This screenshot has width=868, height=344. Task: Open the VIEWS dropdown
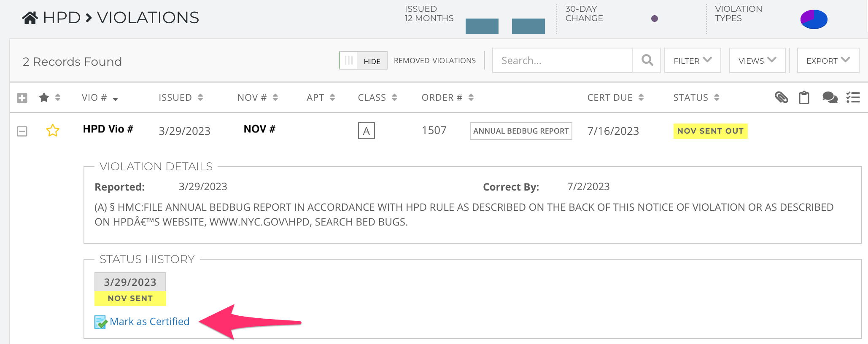click(757, 60)
